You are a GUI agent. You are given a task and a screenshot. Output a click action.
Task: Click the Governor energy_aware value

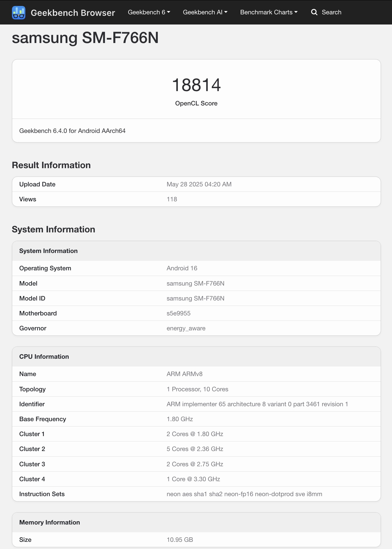tap(186, 328)
